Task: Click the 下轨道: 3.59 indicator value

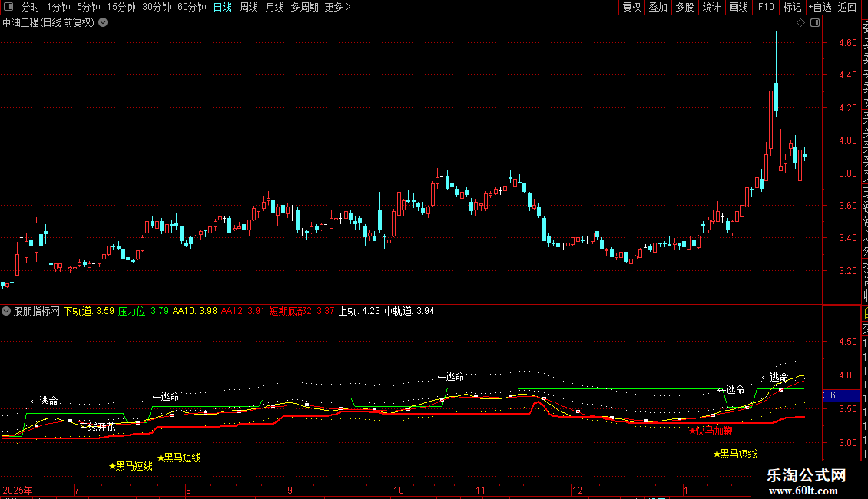Action: [88, 311]
